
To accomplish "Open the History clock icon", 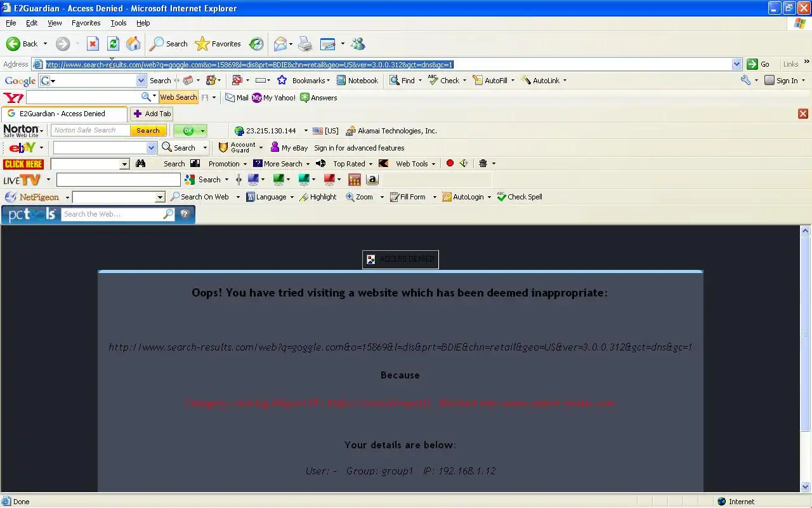I will pyautogui.click(x=256, y=44).
